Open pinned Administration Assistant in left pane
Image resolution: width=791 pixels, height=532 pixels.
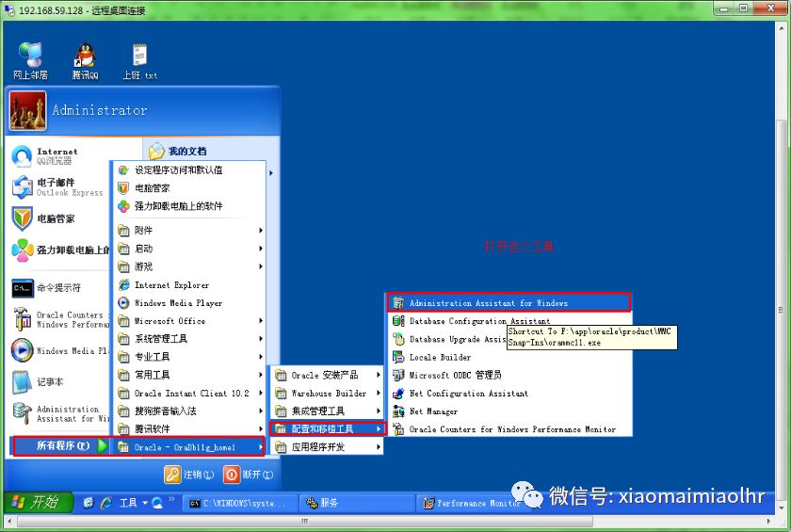pos(58,413)
